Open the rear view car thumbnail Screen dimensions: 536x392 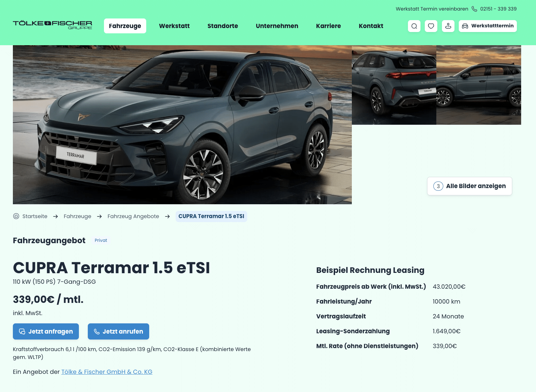(394, 85)
